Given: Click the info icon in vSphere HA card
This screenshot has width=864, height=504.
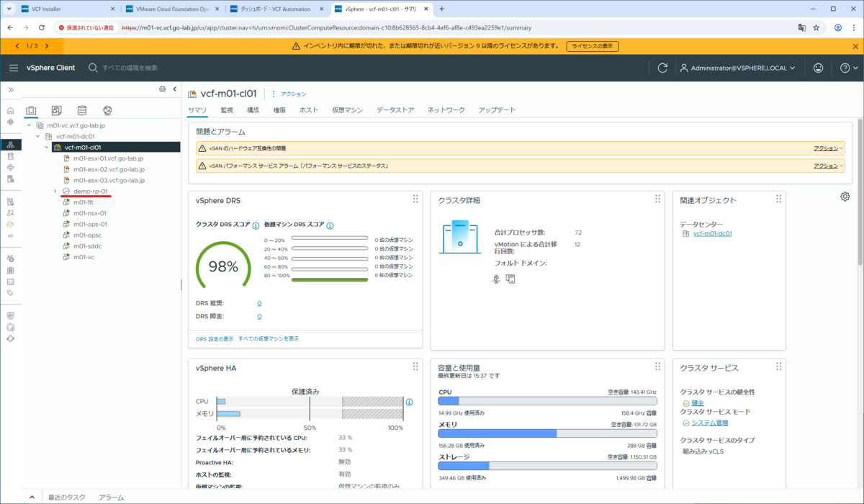Looking at the screenshot, I should click(409, 402).
